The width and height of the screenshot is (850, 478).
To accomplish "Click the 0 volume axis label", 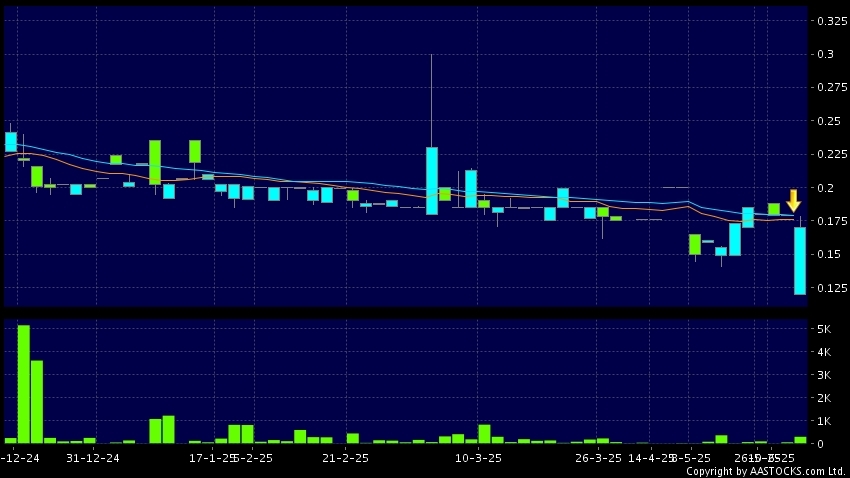I will [x=821, y=444].
